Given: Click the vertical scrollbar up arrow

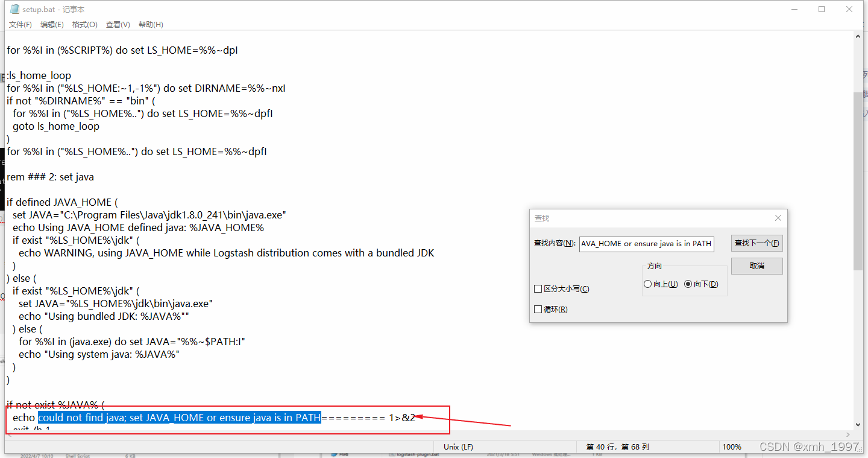Looking at the screenshot, I should click(857, 35).
